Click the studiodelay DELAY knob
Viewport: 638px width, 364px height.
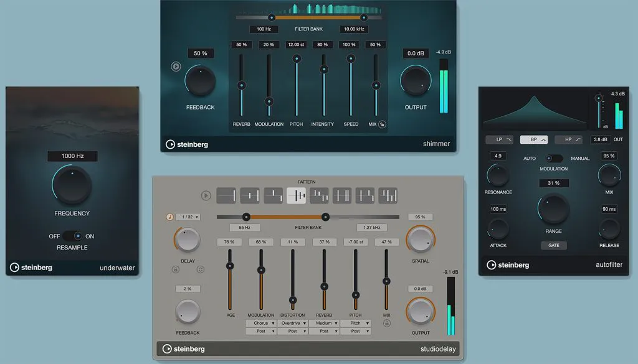click(188, 240)
